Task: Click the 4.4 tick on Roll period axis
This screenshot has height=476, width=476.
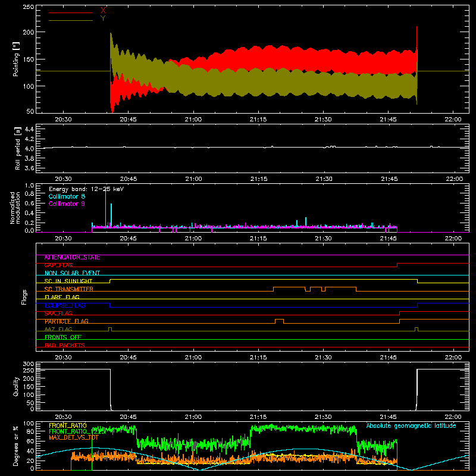Action: [x=29, y=129]
